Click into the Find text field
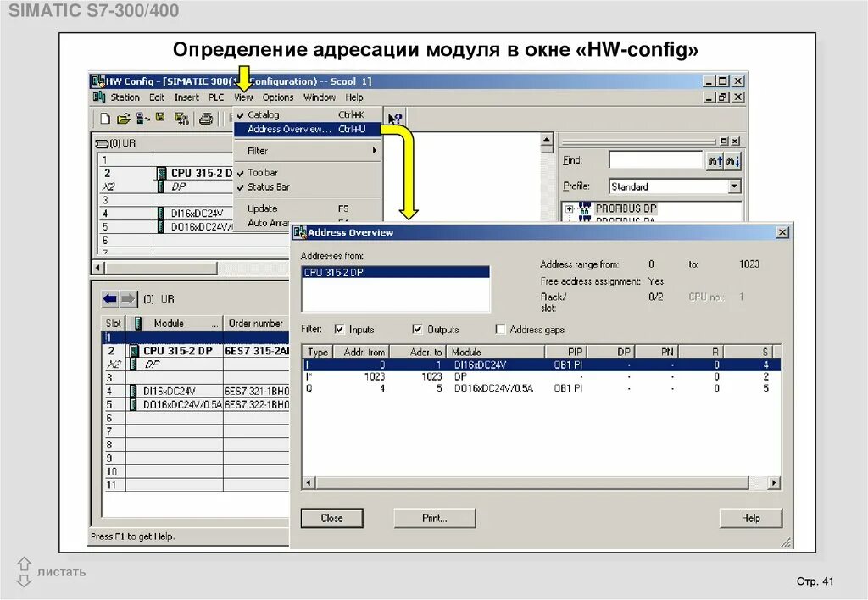Image resolution: width=868 pixels, height=600 pixels. [x=656, y=160]
